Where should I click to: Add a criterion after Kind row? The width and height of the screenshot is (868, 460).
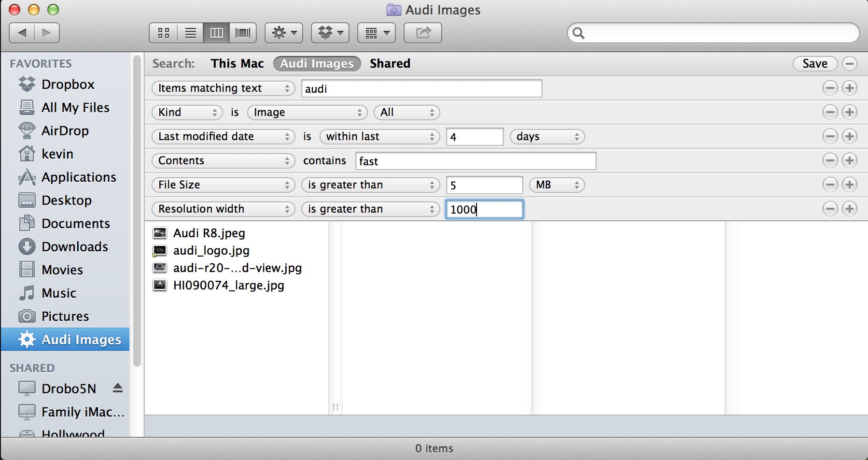[850, 112]
